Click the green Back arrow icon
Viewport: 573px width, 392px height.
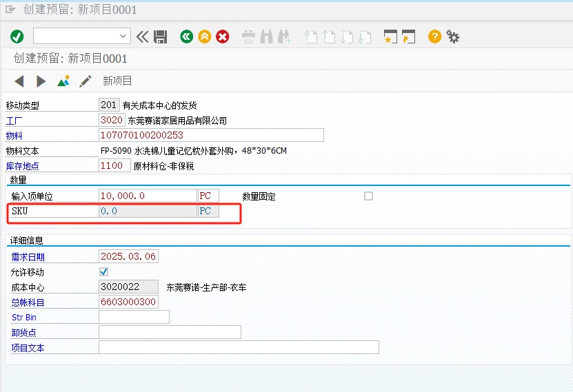186,37
